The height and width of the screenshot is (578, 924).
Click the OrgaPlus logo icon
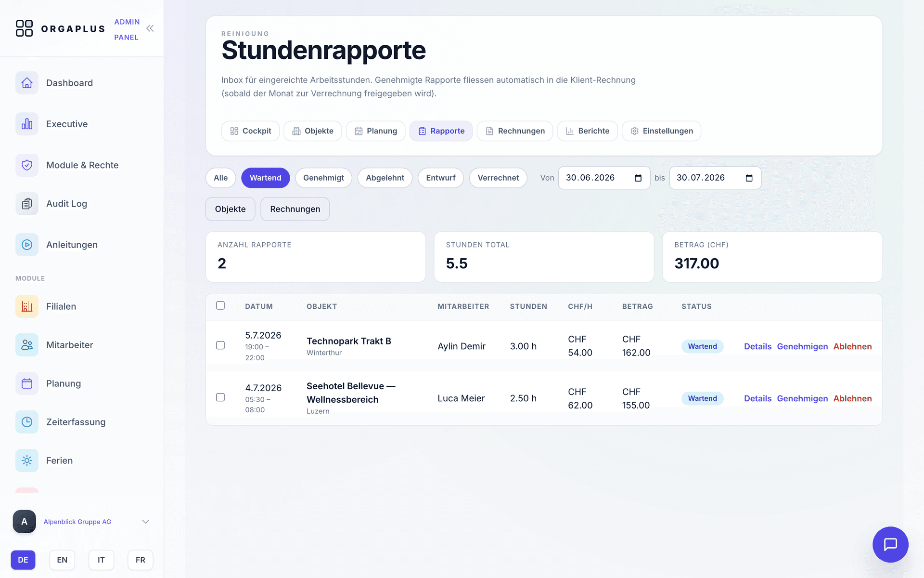point(24,28)
